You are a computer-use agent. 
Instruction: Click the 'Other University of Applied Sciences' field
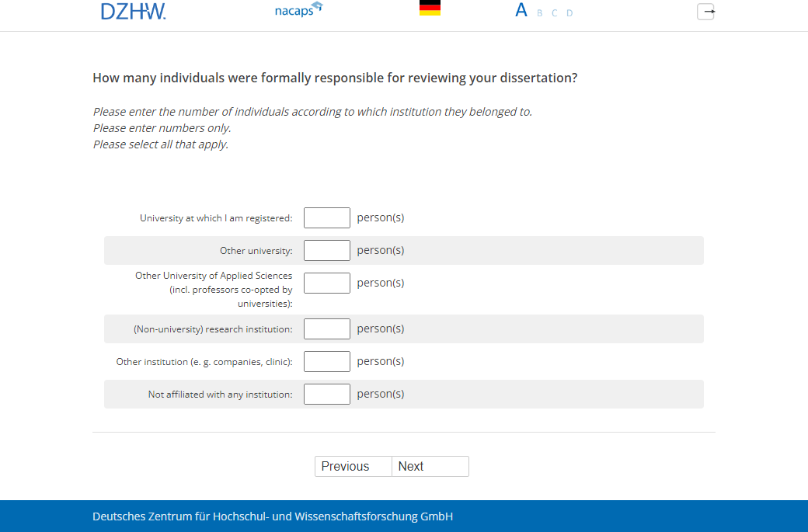327,283
